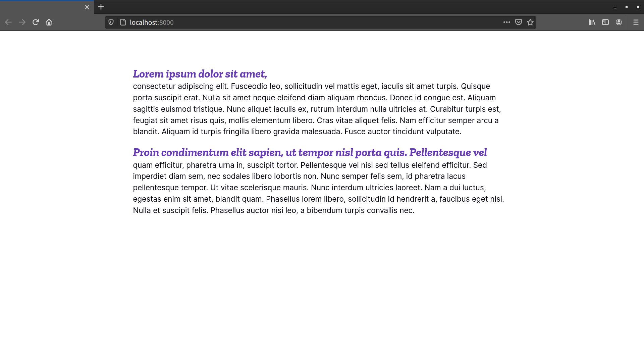Open a new tab with plus button

tap(101, 7)
